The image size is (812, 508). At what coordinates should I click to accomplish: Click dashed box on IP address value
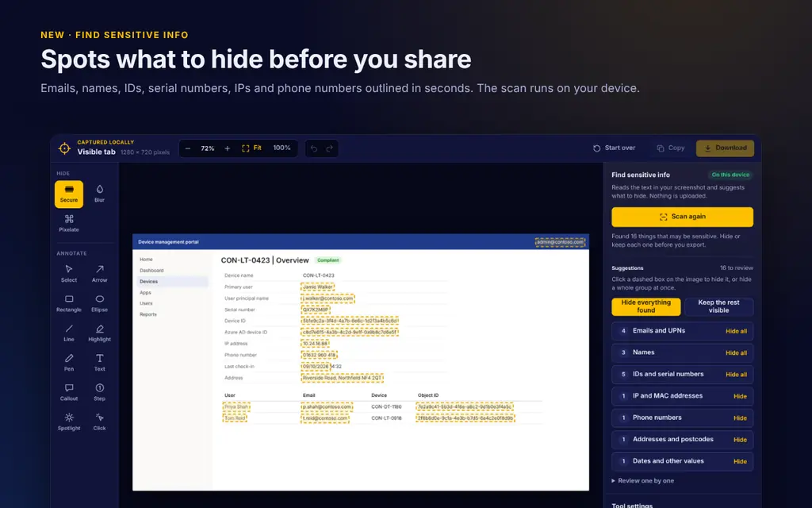point(315,344)
